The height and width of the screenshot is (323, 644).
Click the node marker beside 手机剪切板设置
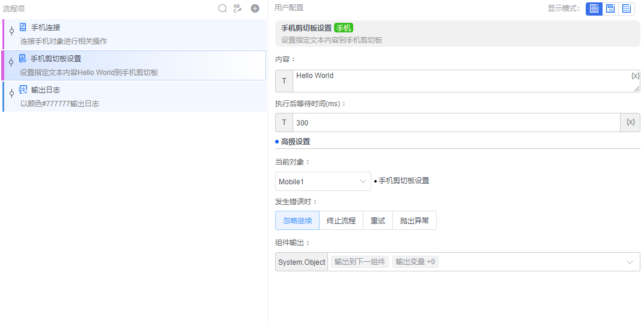(x=11, y=62)
